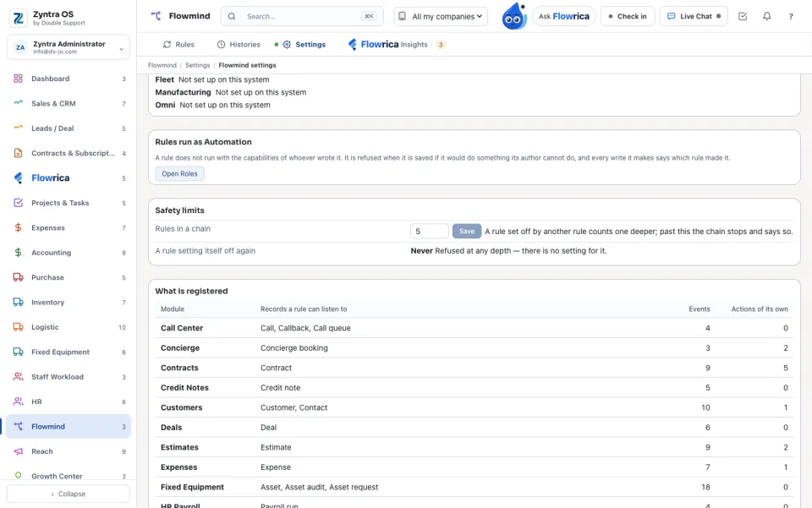Open HR people icon
This screenshot has width=812, height=508.
(x=18, y=401)
